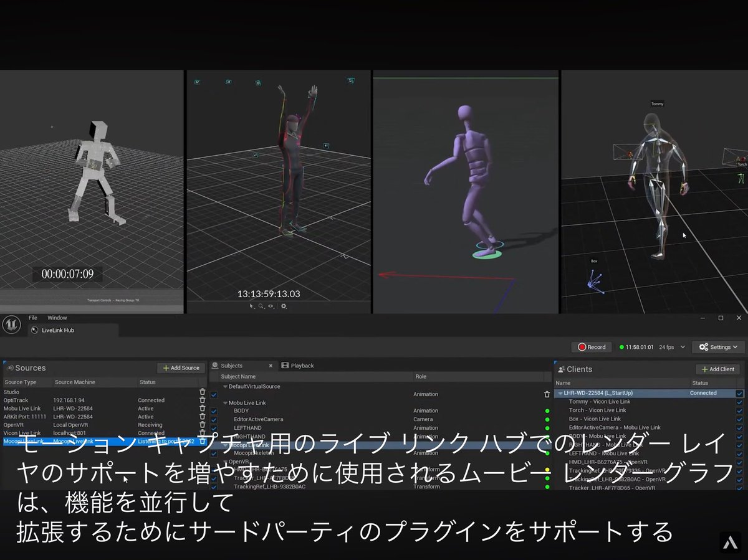Toggle Torch - Vicon Live Link checkbox
The width and height of the screenshot is (748, 560).
(739, 411)
